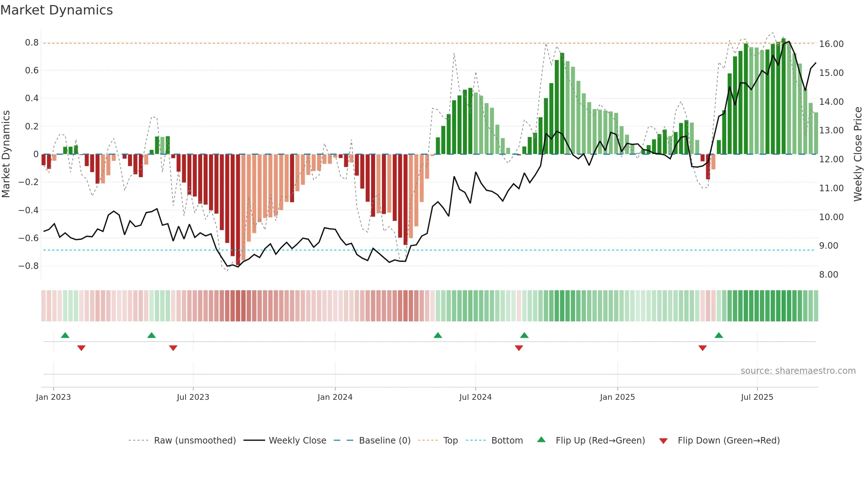Click the Jul 2023 x-axis label
The width and height of the screenshot is (868, 488).
[x=193, y=397]
